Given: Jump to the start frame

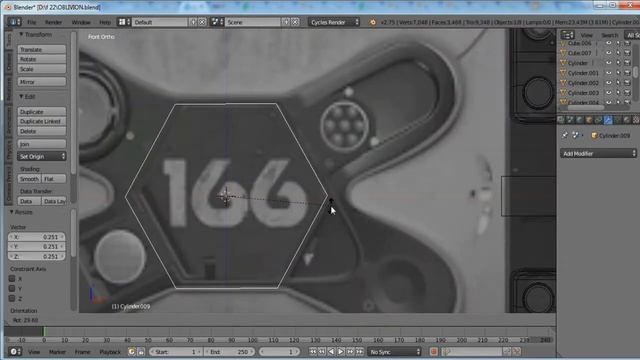Looking at the screenshot, I should (x=313, y=351).
